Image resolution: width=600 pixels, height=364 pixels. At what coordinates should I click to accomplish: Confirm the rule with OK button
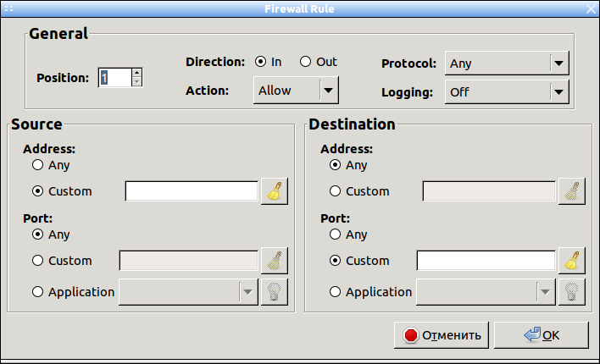pyautogui.click(x=541, y=335)
